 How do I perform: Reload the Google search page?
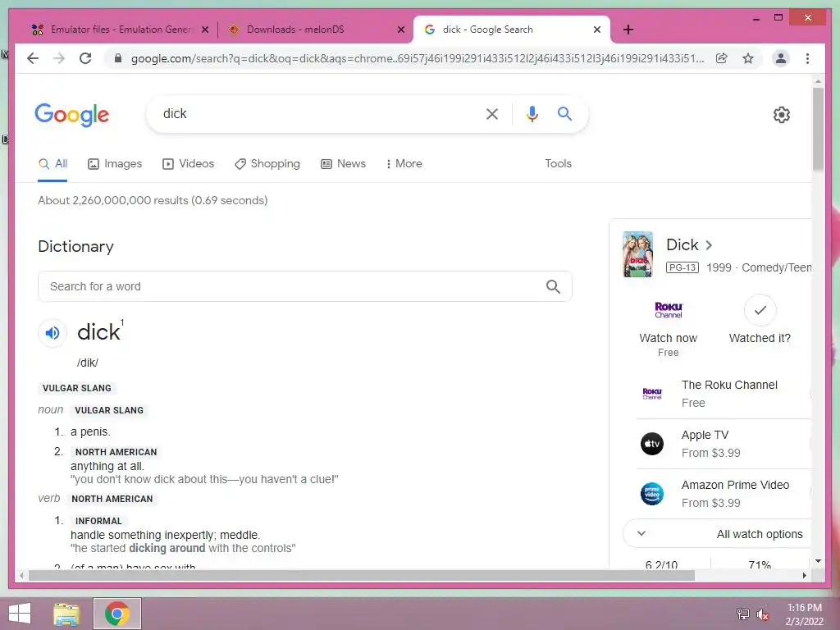(85, 58)
